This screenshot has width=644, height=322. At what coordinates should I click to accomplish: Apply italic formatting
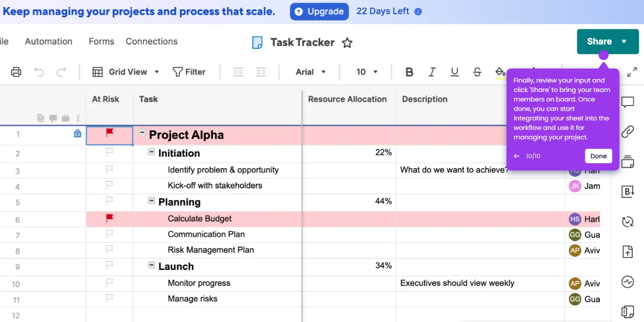point(432,72)
